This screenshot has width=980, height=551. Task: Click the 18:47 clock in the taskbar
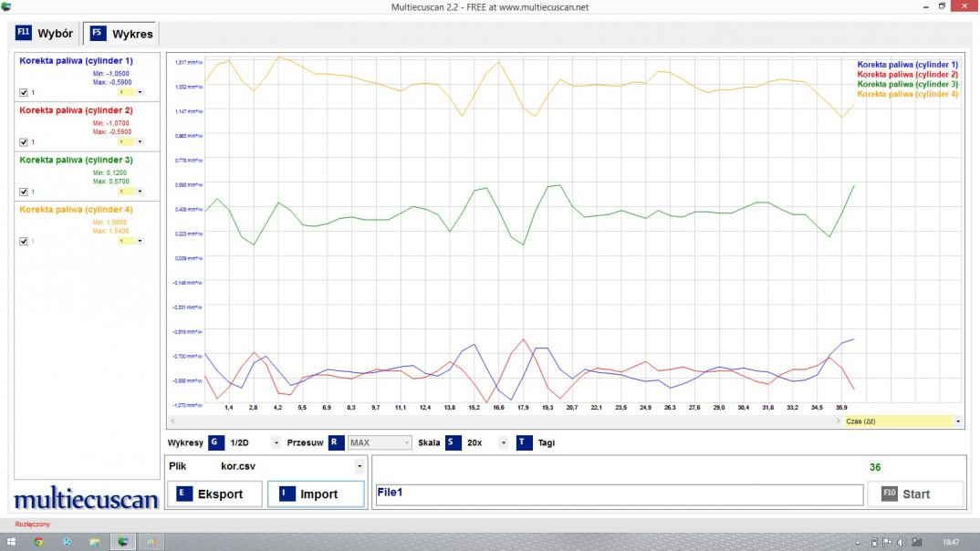click(951, 542)
